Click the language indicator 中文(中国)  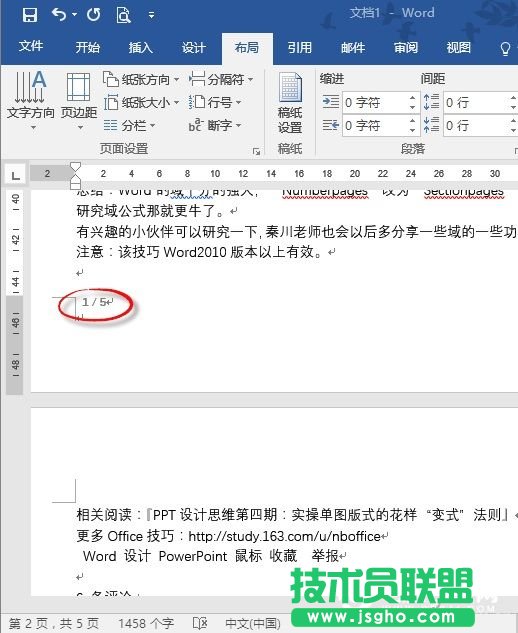point(253,623)
